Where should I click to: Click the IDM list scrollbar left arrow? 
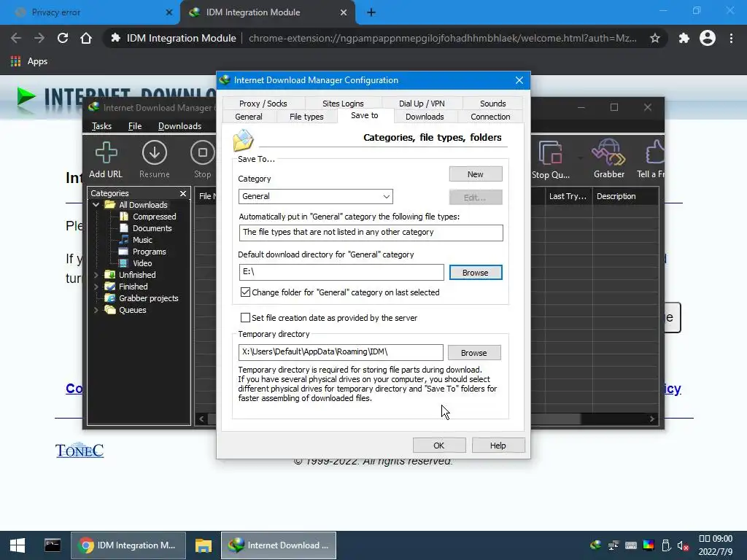point(201,419)
